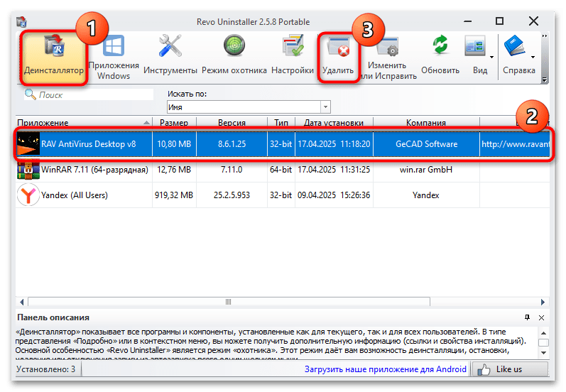This screenshot has height=392, width=566.
Task: Click date cell 17.04.2025 11:31:25
Action: (x=334, y=169)
